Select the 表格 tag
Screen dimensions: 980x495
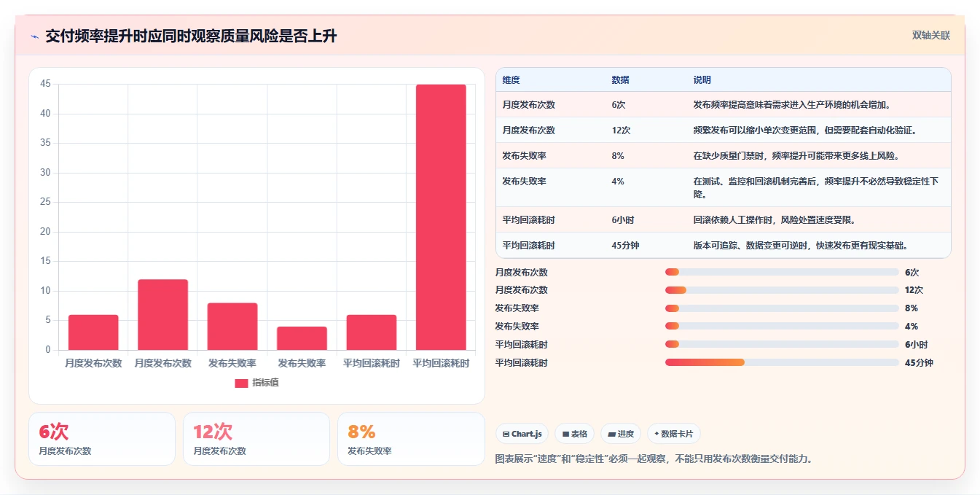click(575, 434)
